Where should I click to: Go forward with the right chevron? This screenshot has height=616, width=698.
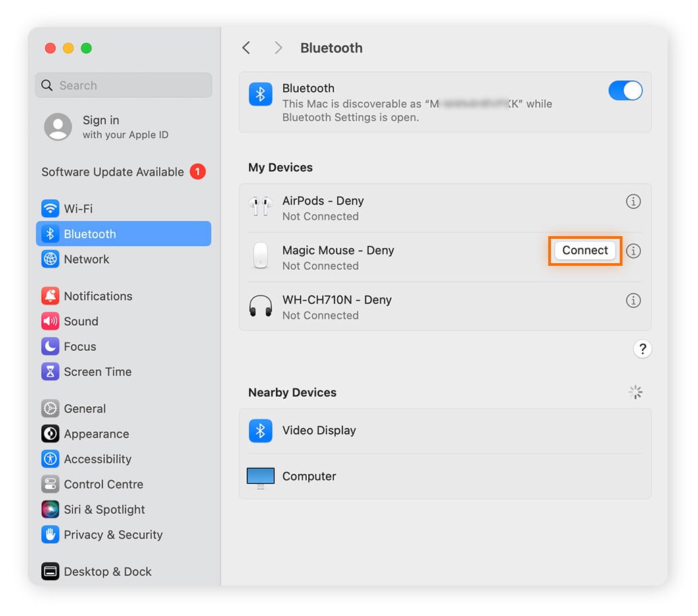(x=278, y=48)
